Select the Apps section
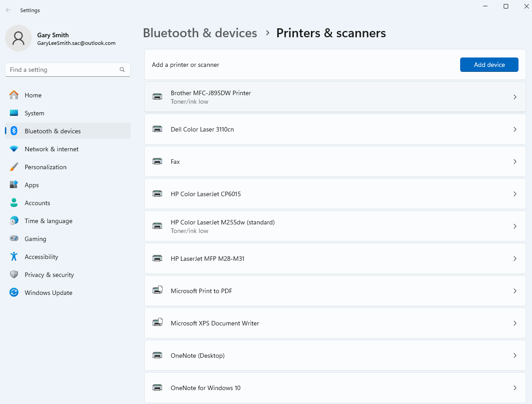Image resolution: width=532 pixels, height=404 pixels. tap(31, 185)
